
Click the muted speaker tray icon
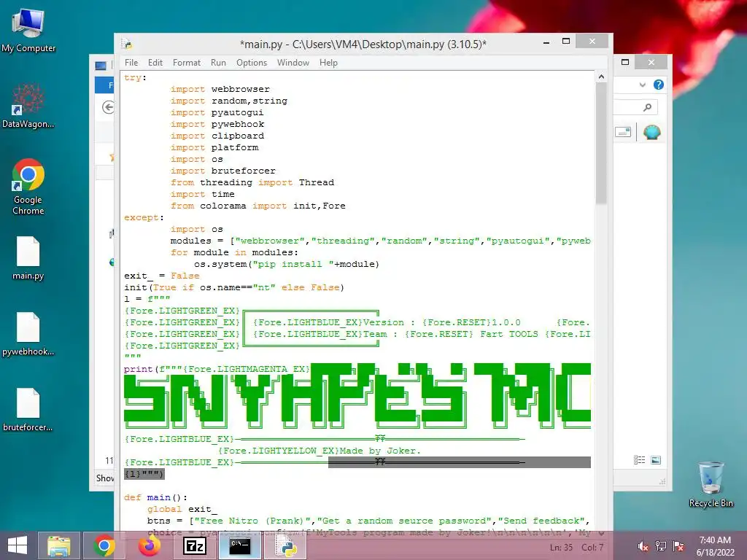pos(643,546)
